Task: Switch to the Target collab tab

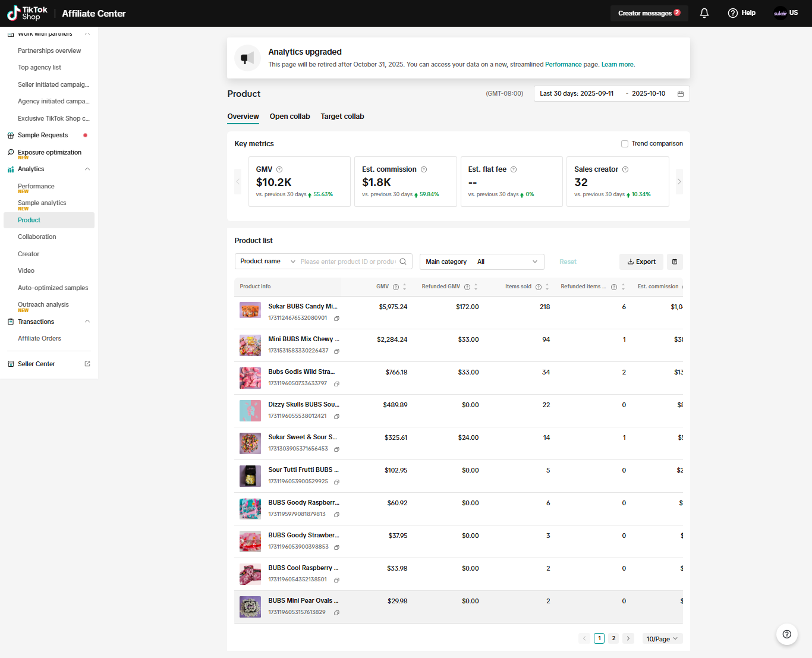Action: click(x=342, y=117)
